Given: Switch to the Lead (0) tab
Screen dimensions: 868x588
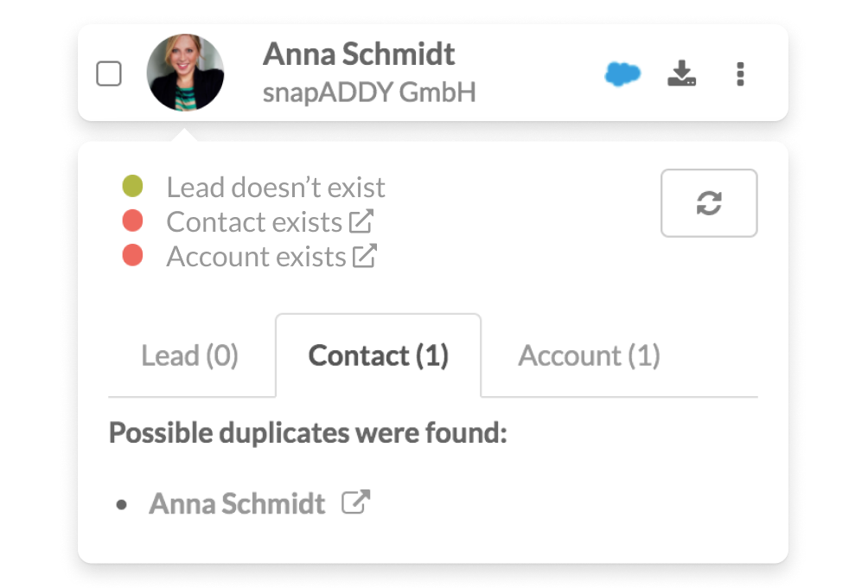Looking at the screenshot, I should tap(189, 355).
